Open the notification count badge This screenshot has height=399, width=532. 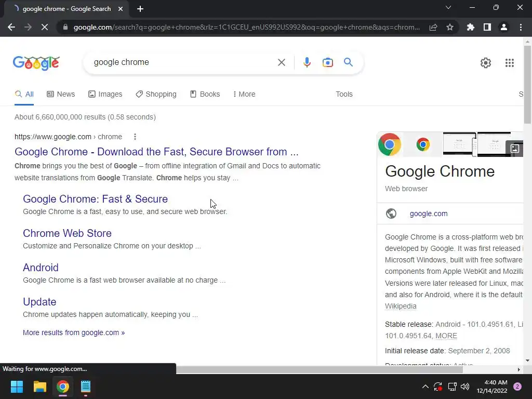pyautogui.click(x=517, y=387)
